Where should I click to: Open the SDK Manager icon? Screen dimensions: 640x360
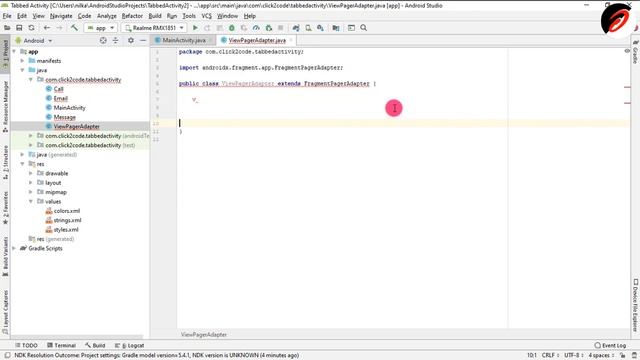pos(320,28)
